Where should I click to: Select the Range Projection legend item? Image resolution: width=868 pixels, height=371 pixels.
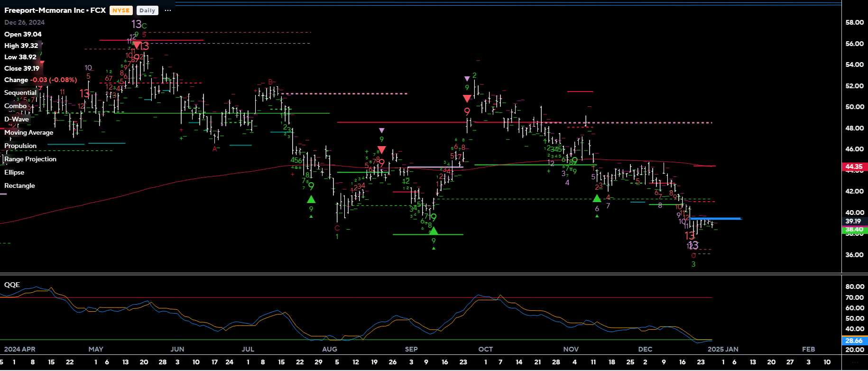[30, 159]
